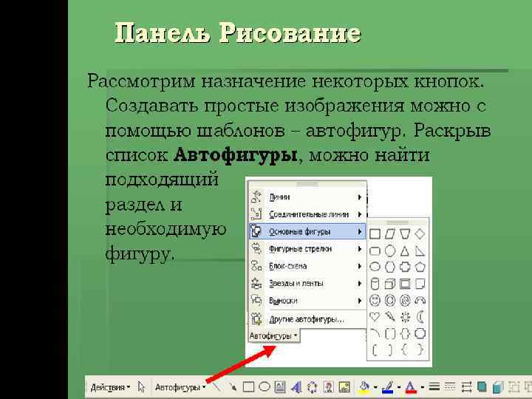Insert picture from file icon
This screenshot has height=399, width=532.
[x=344, y=386]
